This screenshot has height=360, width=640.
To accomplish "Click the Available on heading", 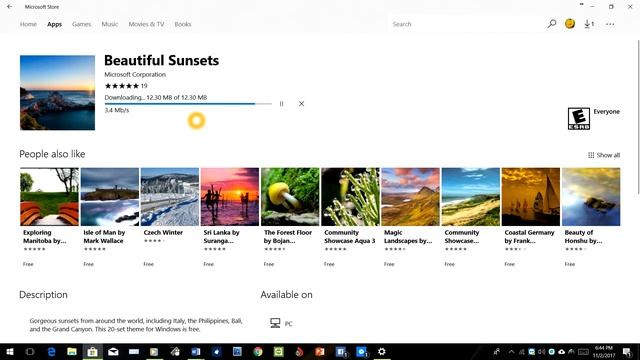I will 286,295.
